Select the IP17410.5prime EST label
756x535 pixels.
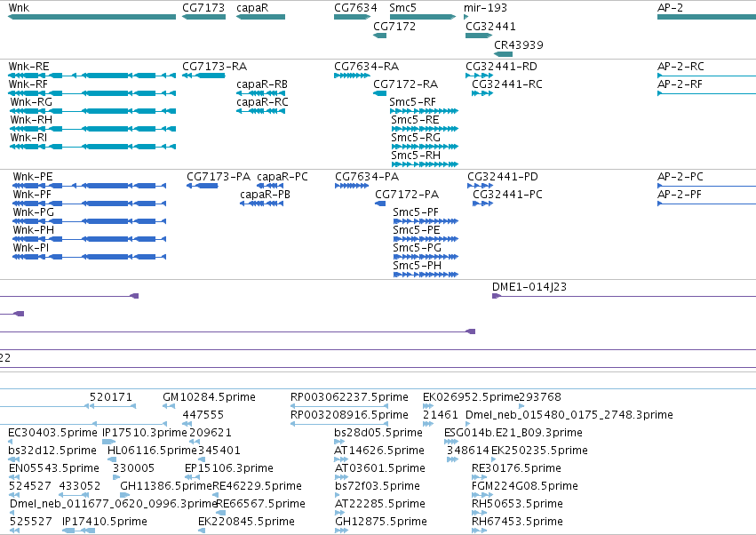coord(105,522)
